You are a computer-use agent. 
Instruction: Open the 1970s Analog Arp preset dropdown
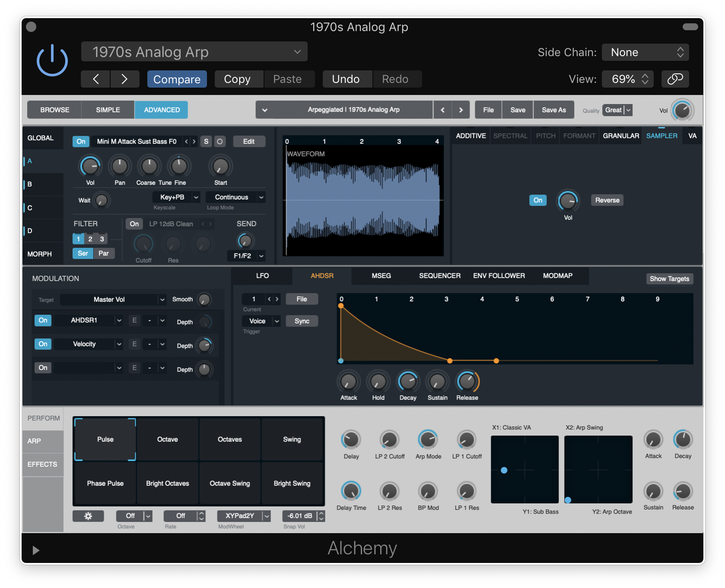click(194, 52)
